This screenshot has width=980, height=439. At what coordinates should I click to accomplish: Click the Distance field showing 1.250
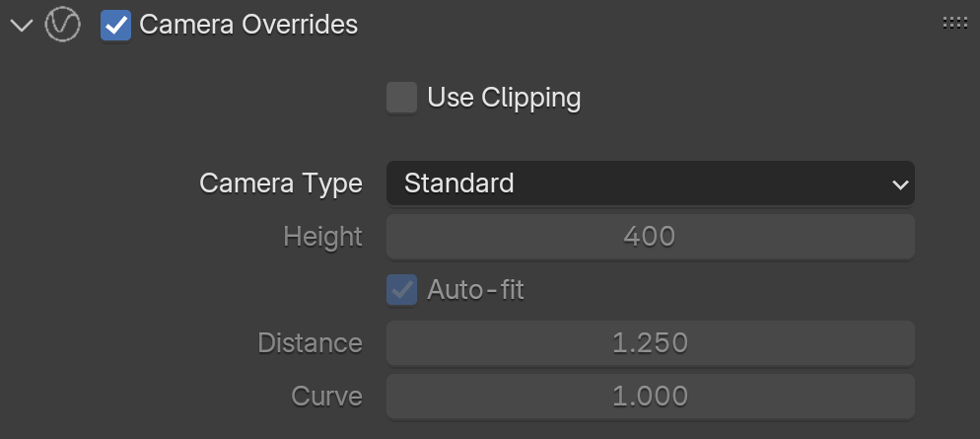pos(650,342)
